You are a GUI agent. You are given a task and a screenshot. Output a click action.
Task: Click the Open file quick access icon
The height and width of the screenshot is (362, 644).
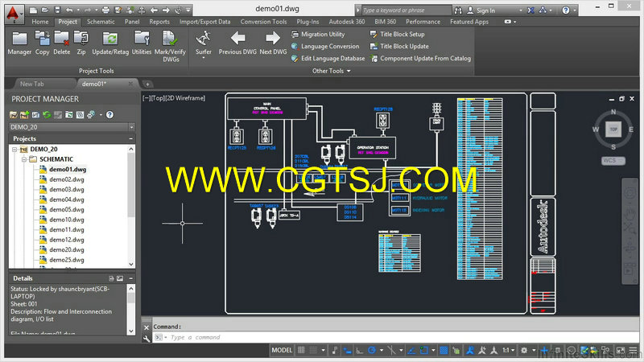(x=45, y=10)
